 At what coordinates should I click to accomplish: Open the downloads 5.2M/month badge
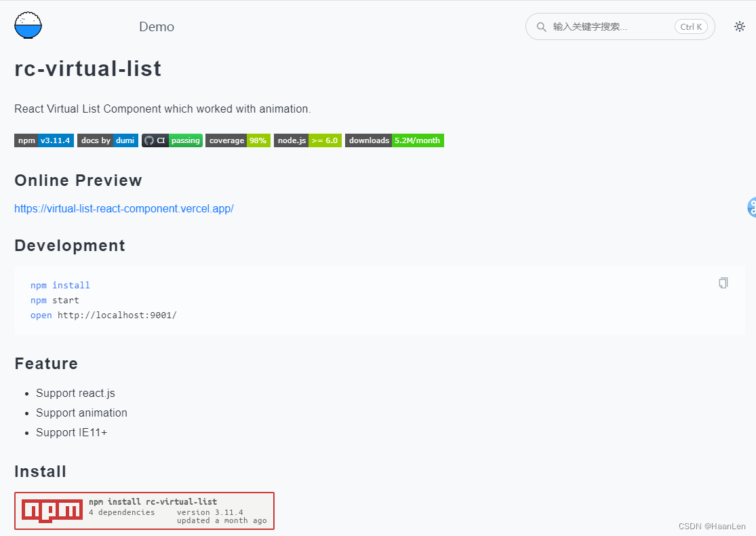[x=395, y=140]
